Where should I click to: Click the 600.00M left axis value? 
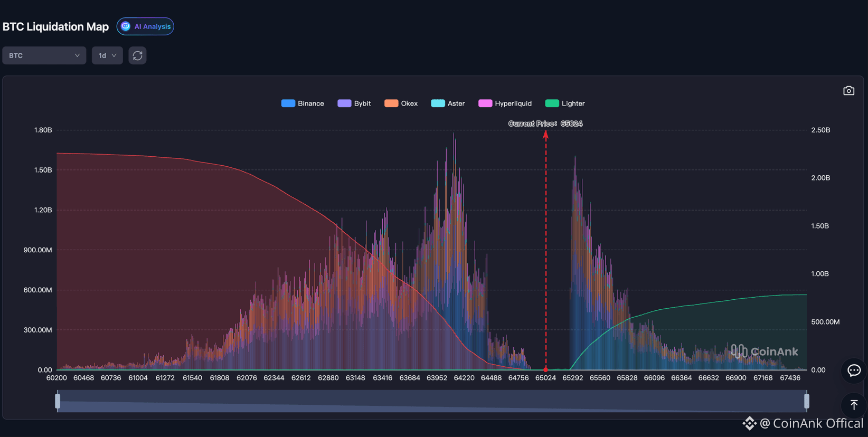[37, 290]
